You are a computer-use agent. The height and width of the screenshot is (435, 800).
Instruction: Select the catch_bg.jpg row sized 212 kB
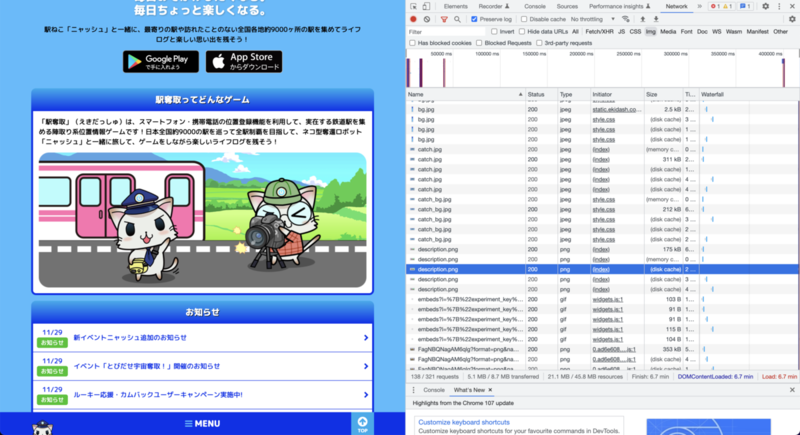[x=602, y=210]
